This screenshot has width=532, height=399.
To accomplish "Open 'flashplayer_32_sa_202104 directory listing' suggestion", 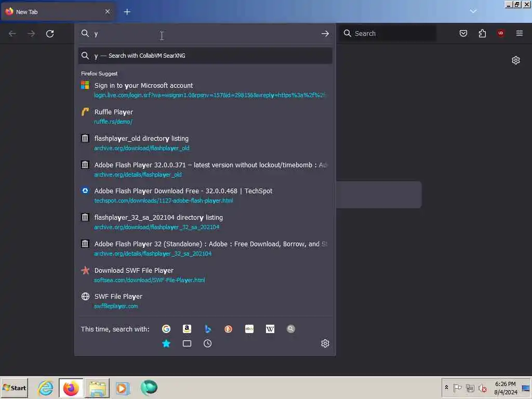I will pos(205,222).
